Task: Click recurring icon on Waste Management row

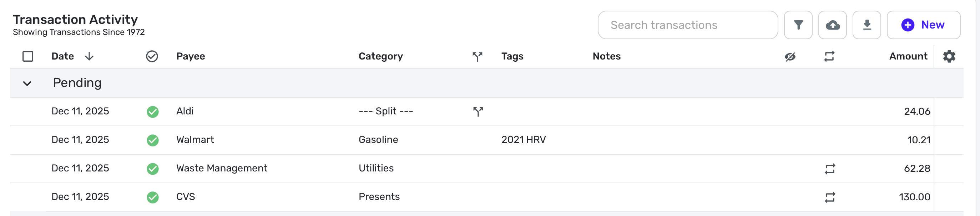Action: (830, 169)
